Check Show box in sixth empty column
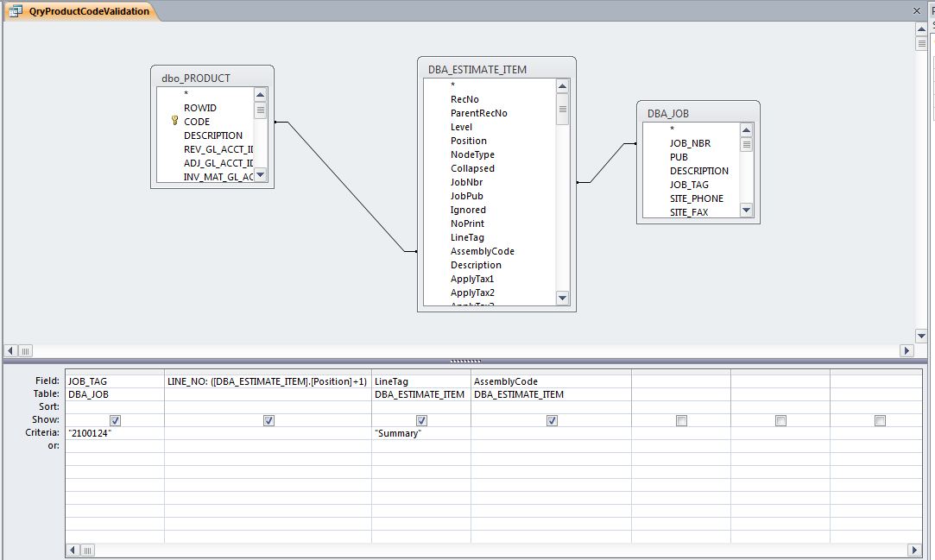Screen dimensions: 935x560 (780, 420)
